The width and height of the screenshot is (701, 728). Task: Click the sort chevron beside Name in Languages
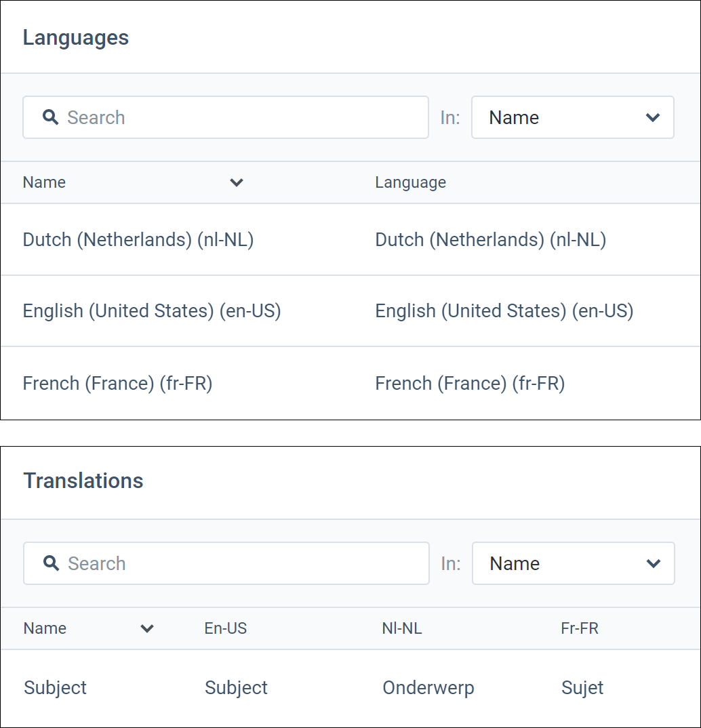click(x=236, y=182)
